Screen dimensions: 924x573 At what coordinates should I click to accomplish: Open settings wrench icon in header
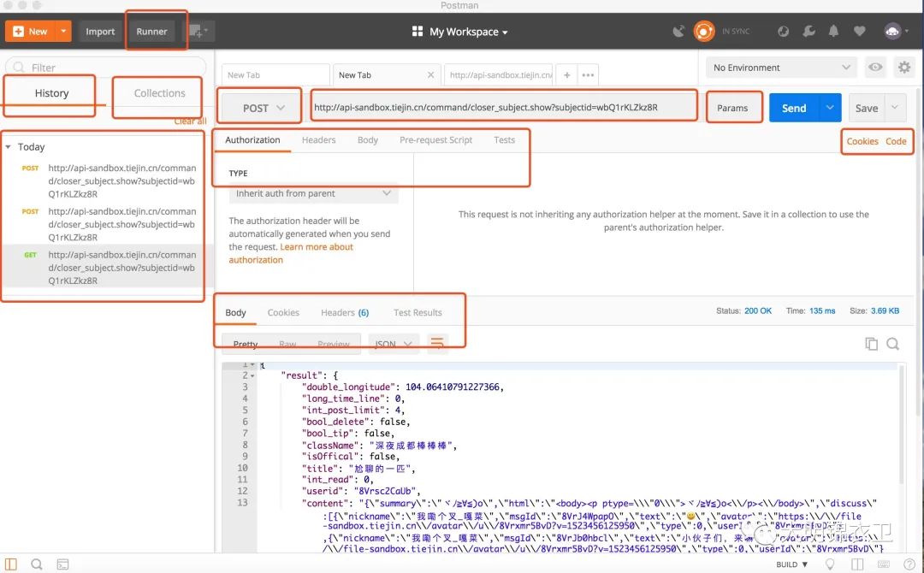click(809, 31)
